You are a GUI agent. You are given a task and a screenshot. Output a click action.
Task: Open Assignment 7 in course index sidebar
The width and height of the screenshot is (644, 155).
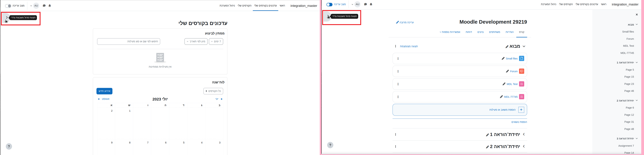point(626,146)
